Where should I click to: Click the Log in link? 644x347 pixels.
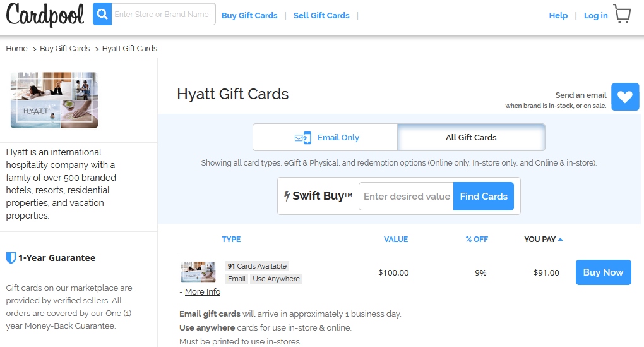[595, 16]
